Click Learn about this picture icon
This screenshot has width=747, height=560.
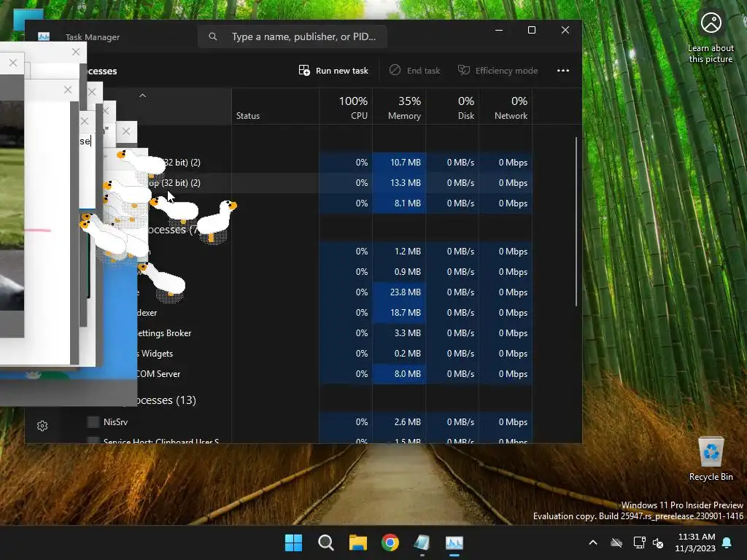711,38
